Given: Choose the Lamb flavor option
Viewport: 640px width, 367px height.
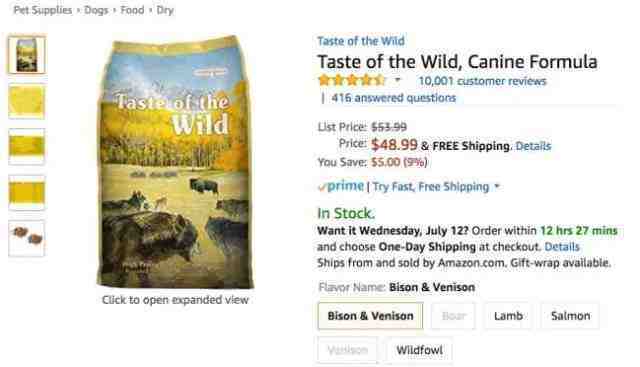Looking at the screenshot, I should [508, 316].
